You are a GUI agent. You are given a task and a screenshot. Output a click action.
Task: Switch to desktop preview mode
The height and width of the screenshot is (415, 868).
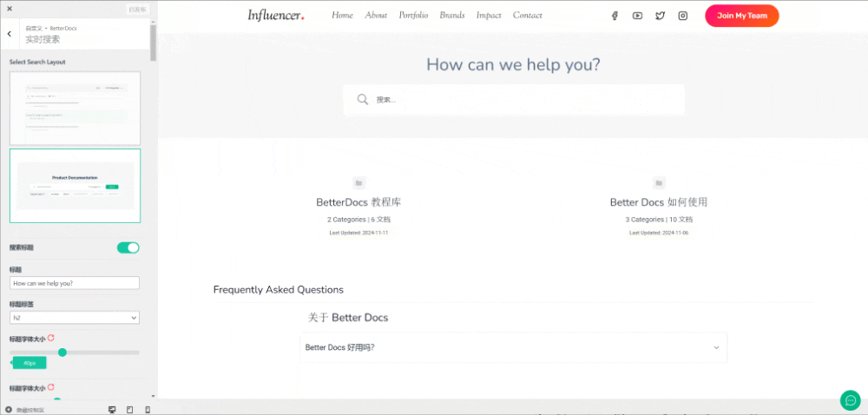click(112, 410)
